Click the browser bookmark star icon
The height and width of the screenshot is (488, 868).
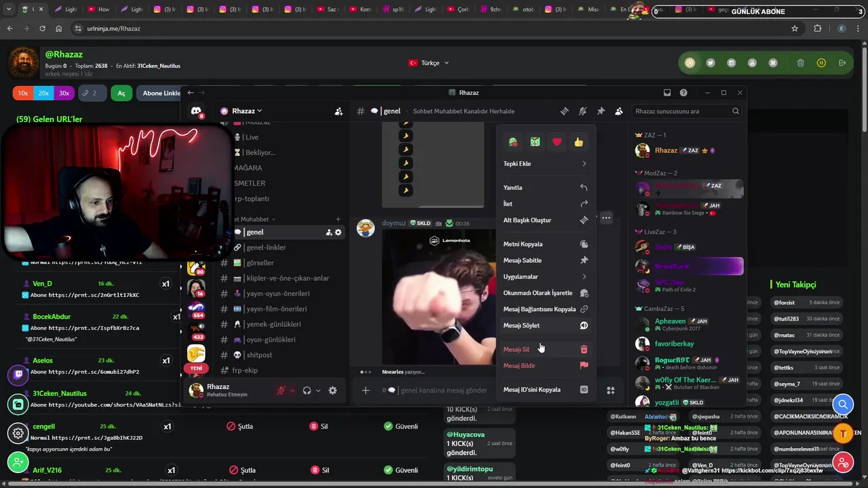[795, 28]
